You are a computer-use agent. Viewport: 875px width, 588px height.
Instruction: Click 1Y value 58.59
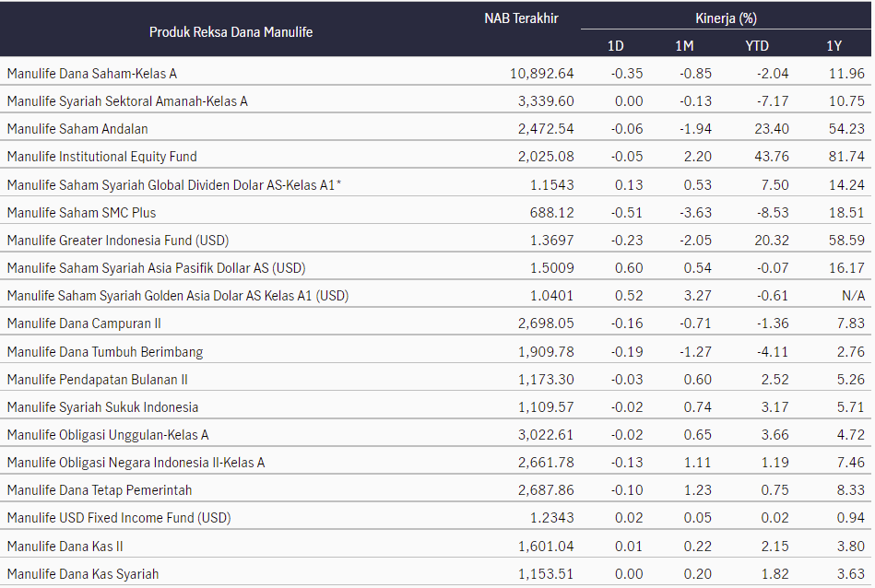tap(846, 241)
